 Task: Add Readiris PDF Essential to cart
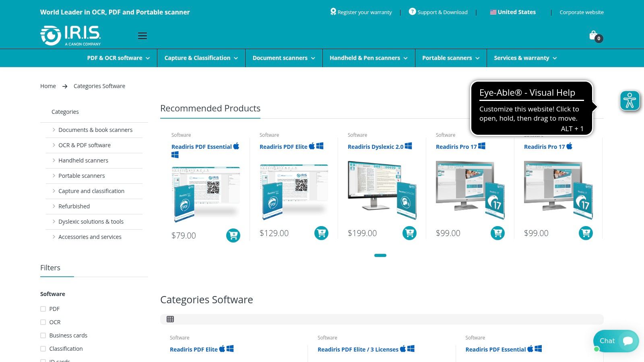[233, 235]
